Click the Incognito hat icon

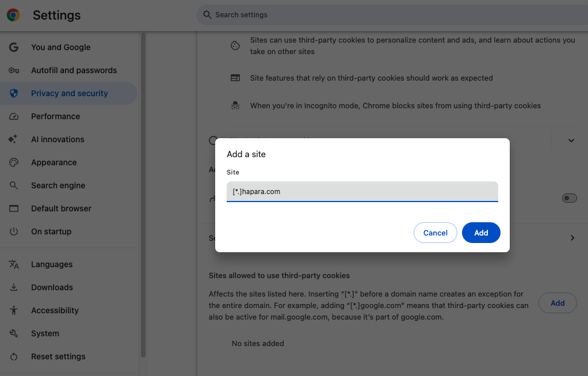[x=235, y=105]
